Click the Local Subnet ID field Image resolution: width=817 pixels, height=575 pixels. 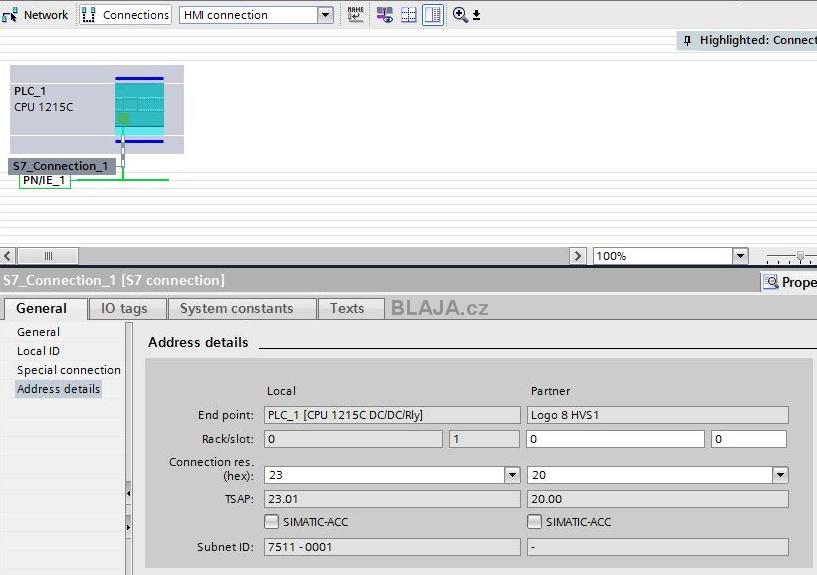click(x=392, y=547)
